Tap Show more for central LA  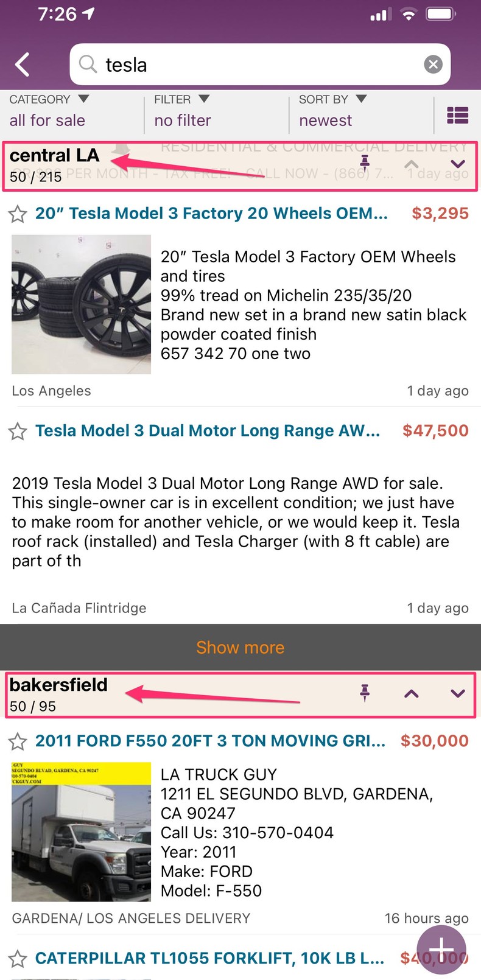(240, 647)
